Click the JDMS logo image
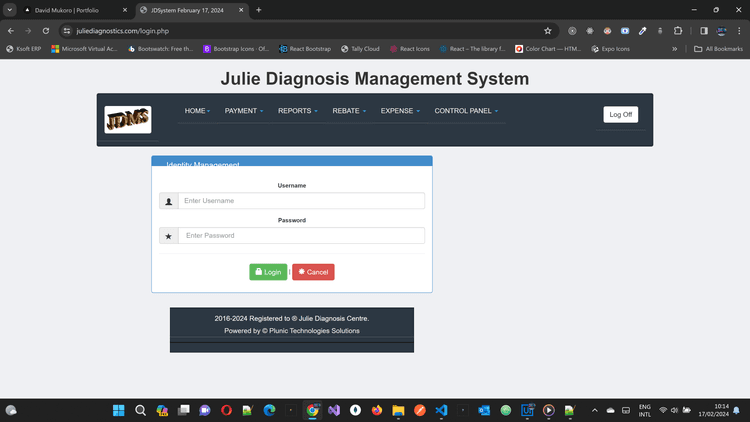Viewport: 750px width, 422px height. pos(128,120)
